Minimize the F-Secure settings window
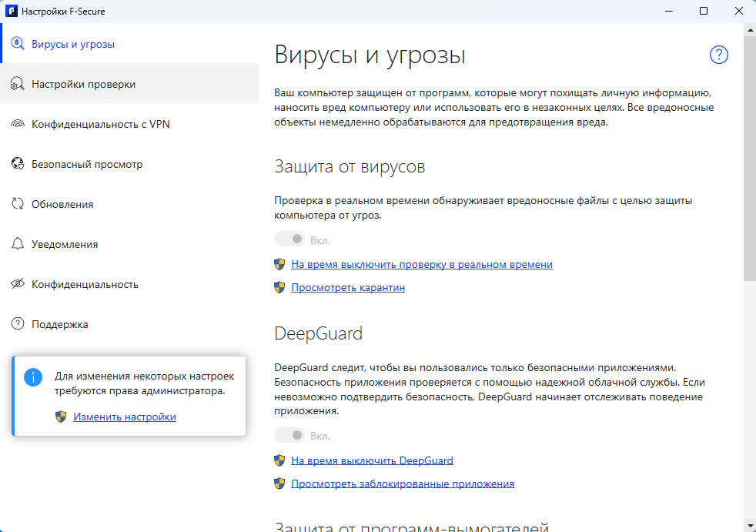756x532 pixels. pos(669,11)
